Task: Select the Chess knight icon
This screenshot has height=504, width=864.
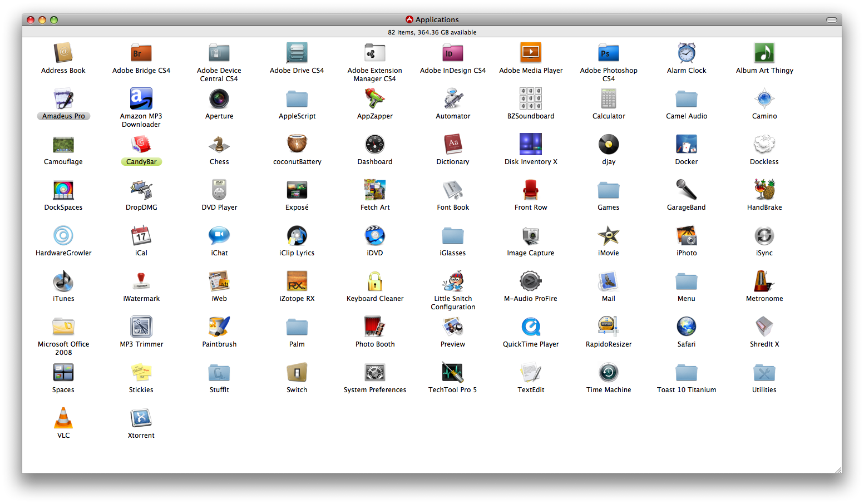Action: 219,144
